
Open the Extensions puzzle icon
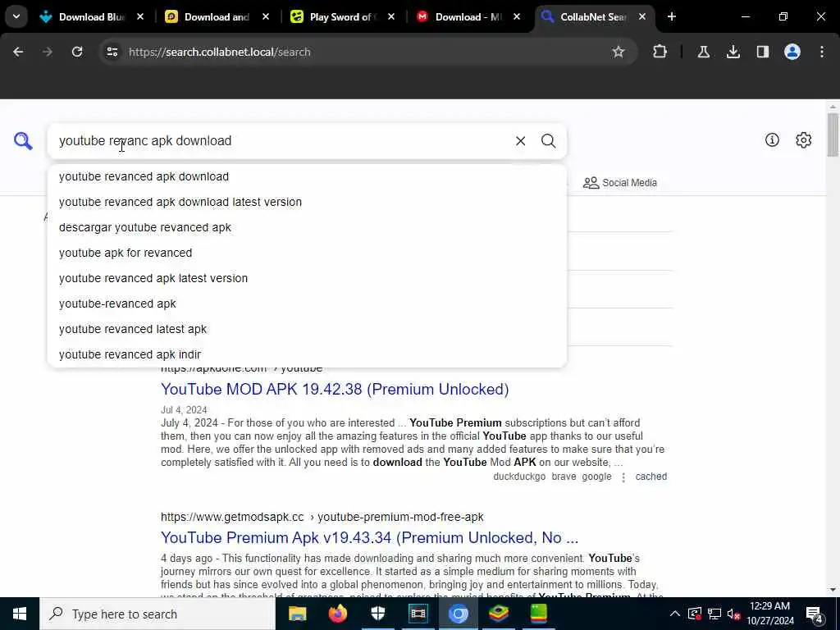coord(660,52)
